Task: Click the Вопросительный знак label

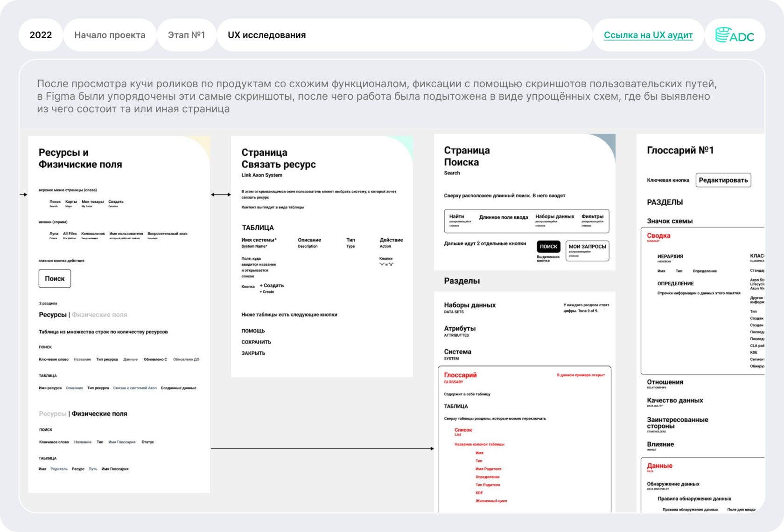Action: 168,234
